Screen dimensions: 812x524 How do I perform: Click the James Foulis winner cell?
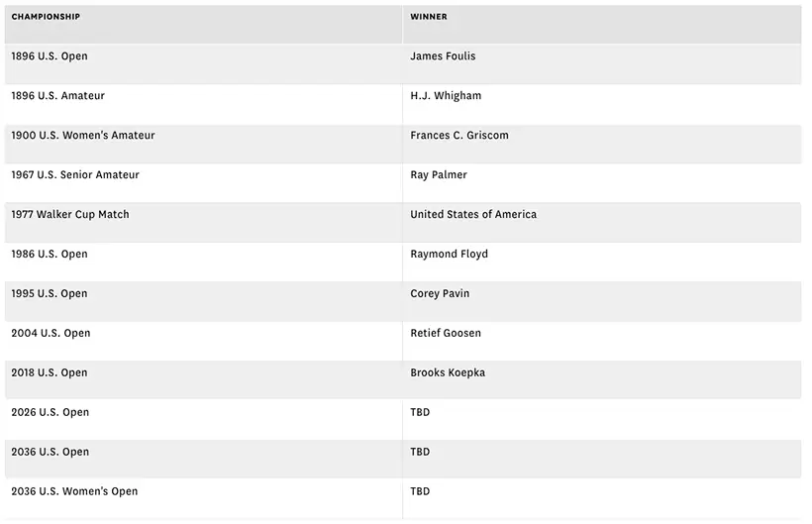[443, 56]
